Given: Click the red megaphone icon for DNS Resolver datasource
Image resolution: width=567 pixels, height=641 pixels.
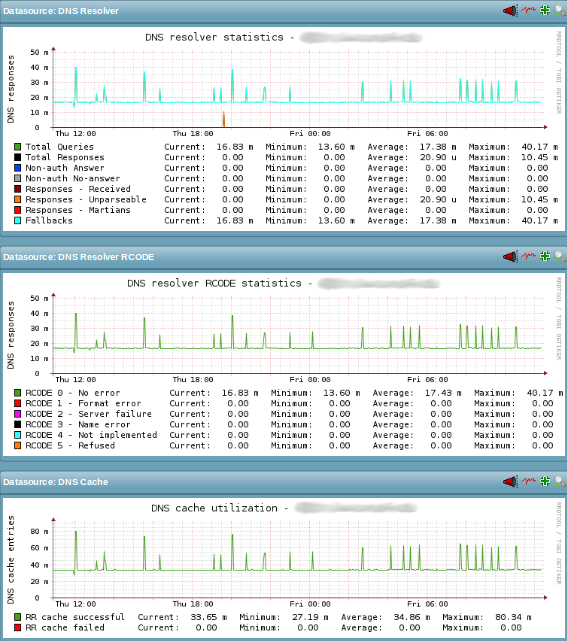Looking at the screenshot, I should (x=510, y=11).
